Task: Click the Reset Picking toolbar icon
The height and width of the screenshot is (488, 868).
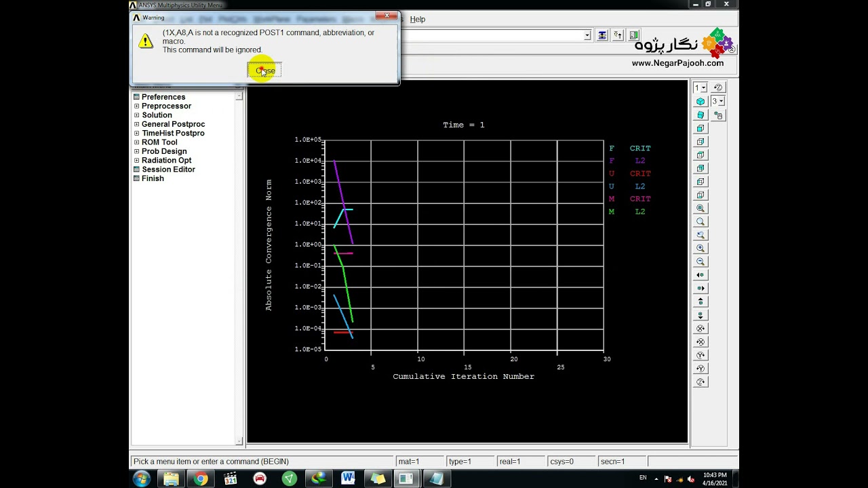Action: pyautogui.click(x=618, y=35)
